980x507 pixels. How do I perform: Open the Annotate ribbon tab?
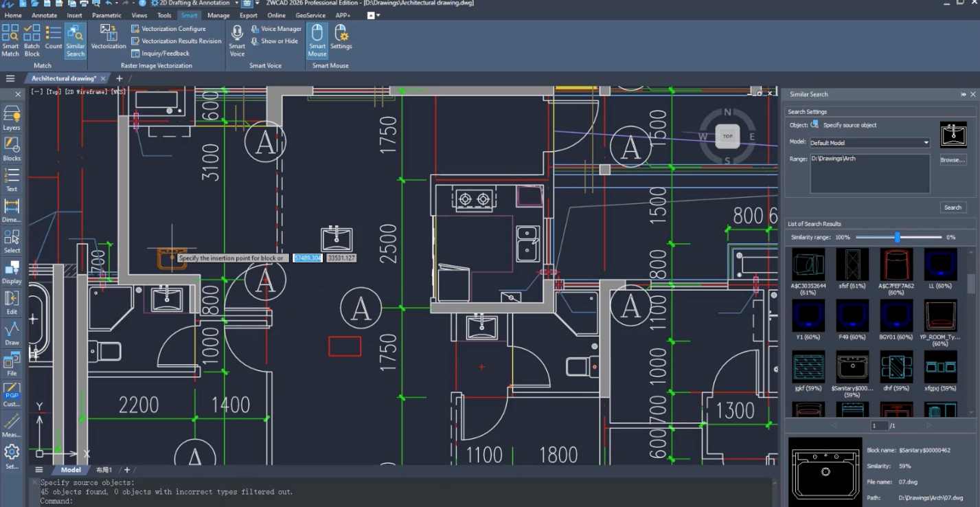(x=45, y=15)
